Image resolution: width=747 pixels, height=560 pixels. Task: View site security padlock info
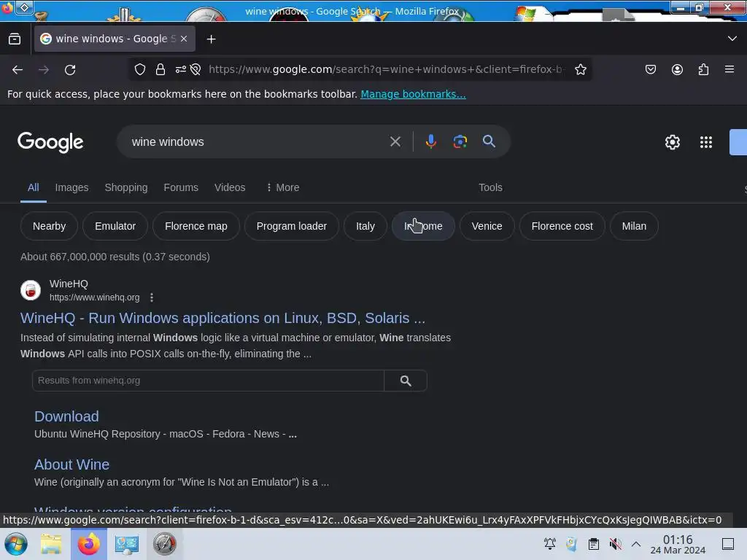tap(160, 69)
